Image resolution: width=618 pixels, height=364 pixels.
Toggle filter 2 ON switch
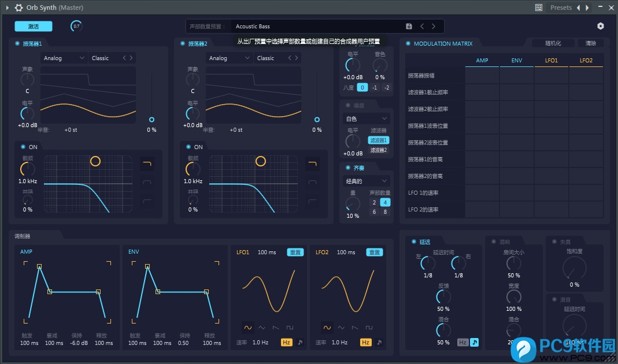pyautogui.click(x=188, y=147)
